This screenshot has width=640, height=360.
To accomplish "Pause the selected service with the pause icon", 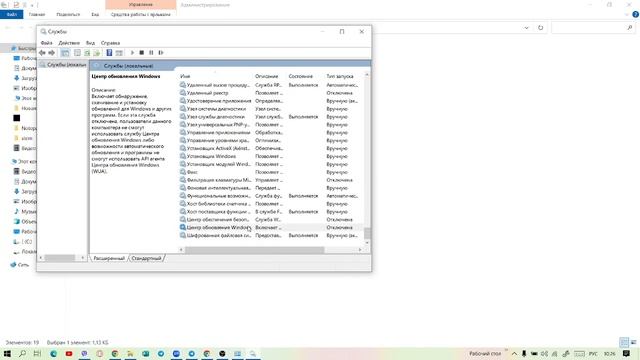I will [x=151, y=53].
